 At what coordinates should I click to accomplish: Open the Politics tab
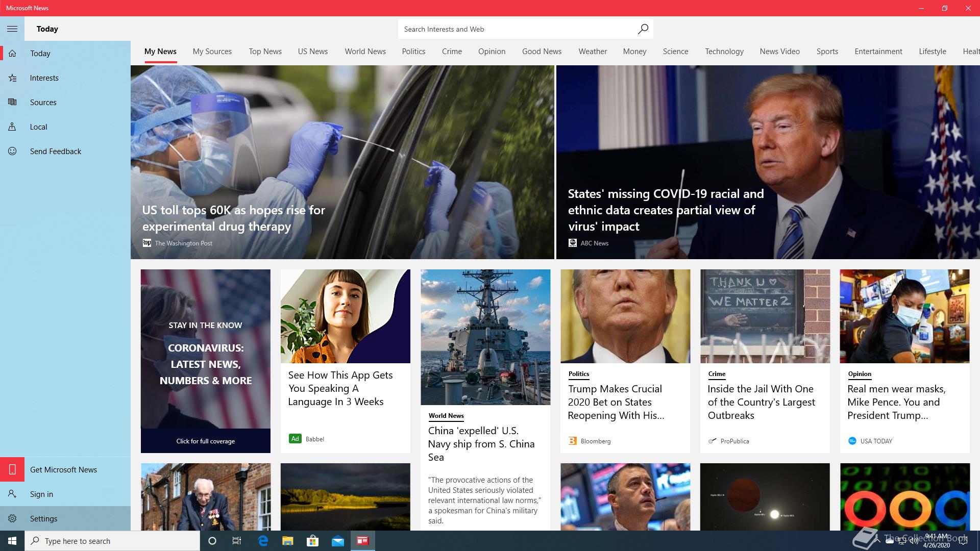point(413,52)
